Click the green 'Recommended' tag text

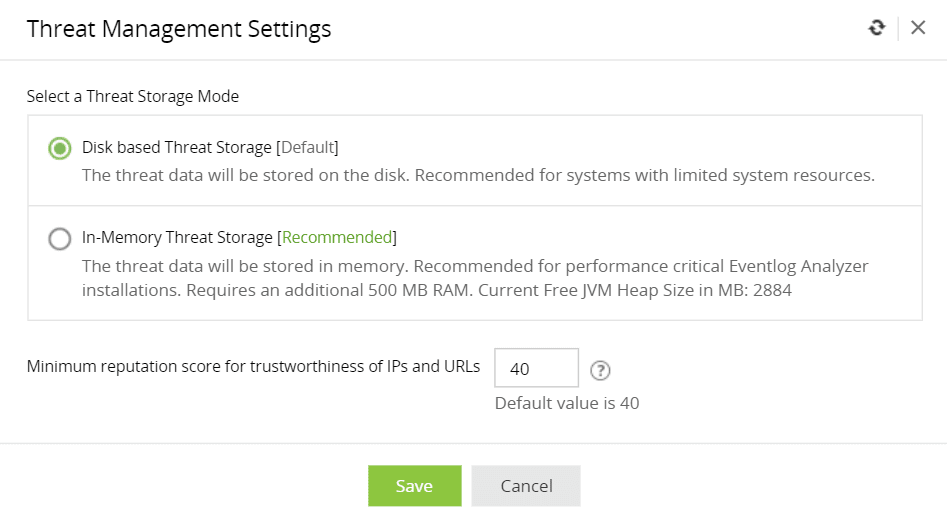(337, 237)
